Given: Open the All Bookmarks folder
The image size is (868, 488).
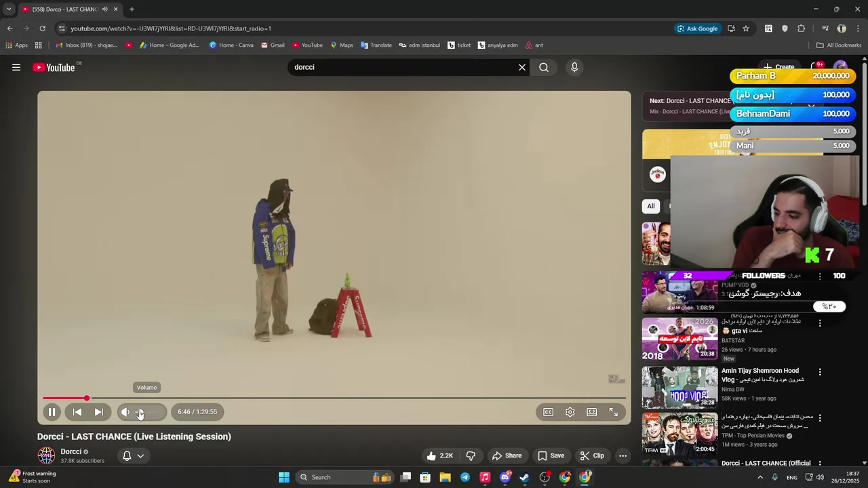Looking at the screenshot, I should click(x=839, y=45).
